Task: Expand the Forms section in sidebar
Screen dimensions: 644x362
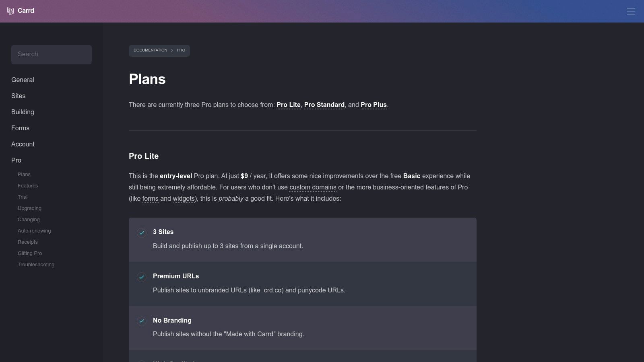Action: (x=20, y=128)
